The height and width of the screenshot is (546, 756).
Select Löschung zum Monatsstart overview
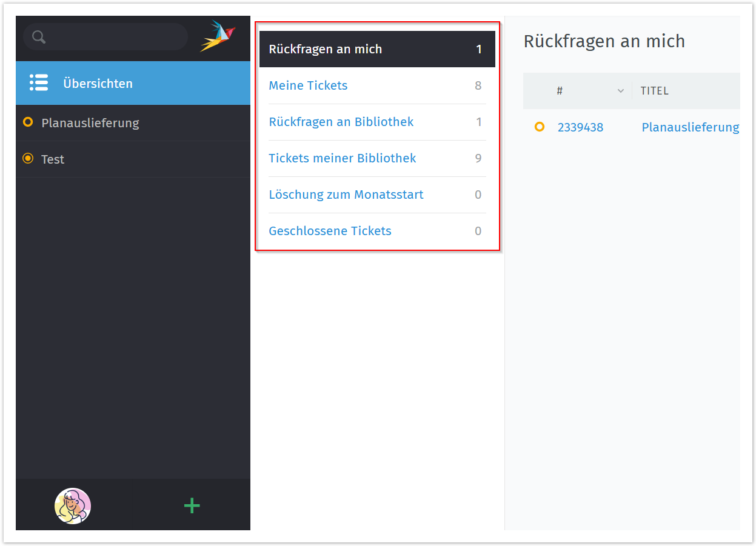[x=346, y=195]
